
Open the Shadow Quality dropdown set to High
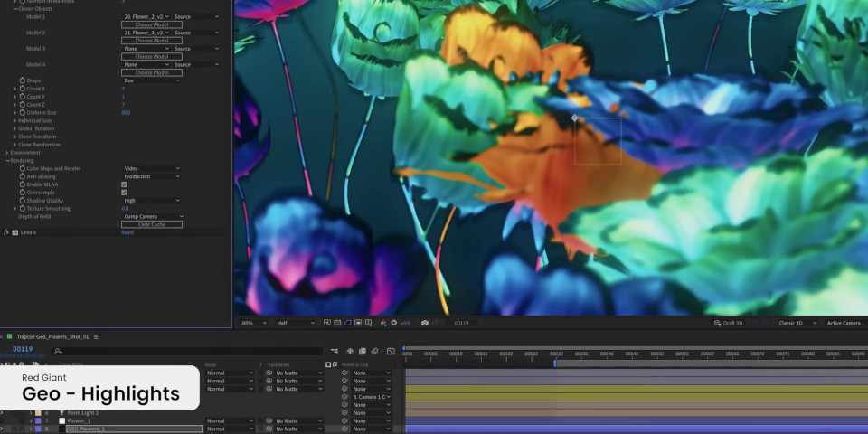pos(151,201)
